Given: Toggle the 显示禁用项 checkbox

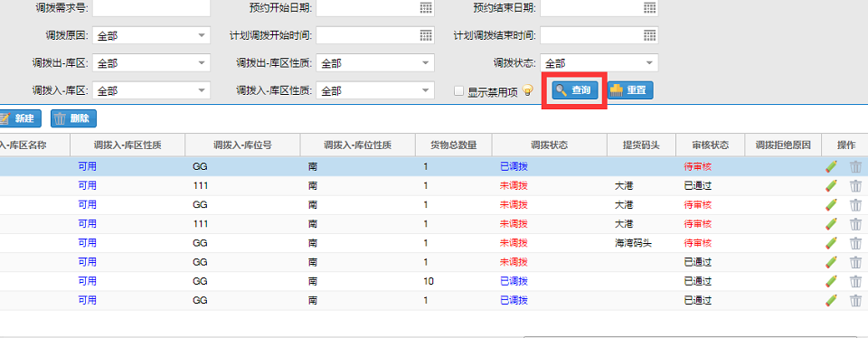Looking at the screenshot, I should point(458,91).
